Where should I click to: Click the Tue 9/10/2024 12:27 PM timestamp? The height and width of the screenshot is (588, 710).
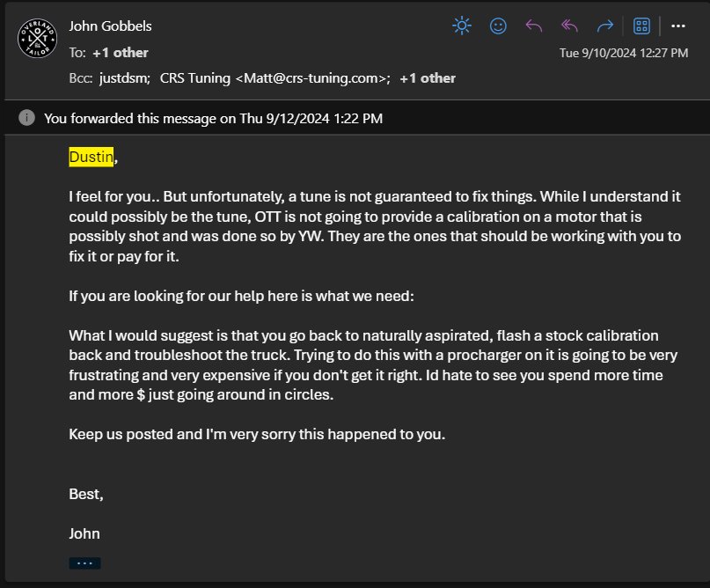[624, 53]
